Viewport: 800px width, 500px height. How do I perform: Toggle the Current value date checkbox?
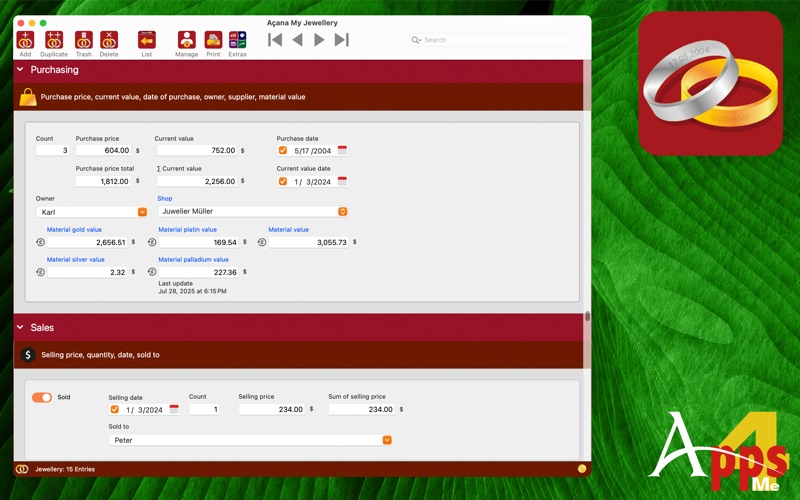283,181
